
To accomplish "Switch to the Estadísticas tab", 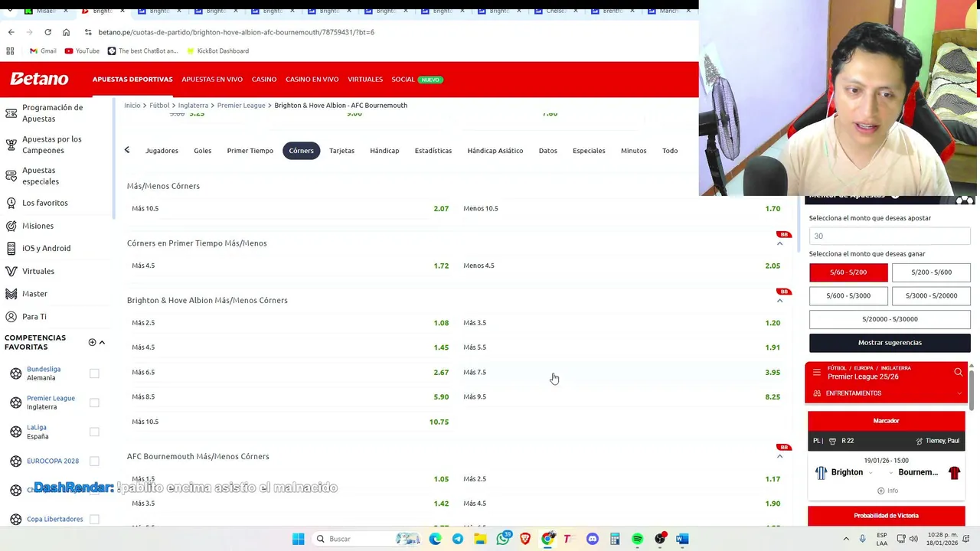I will tap(433, 151).
